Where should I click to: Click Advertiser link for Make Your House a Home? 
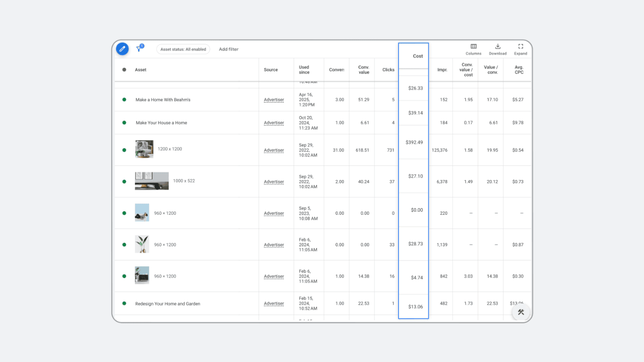274,123
